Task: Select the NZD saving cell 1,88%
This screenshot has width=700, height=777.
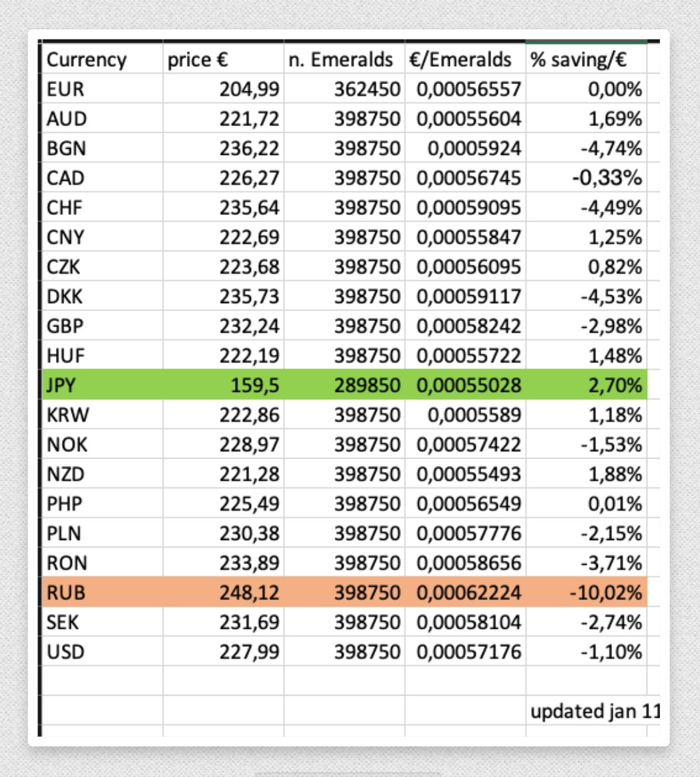Action: pos(586,473)
